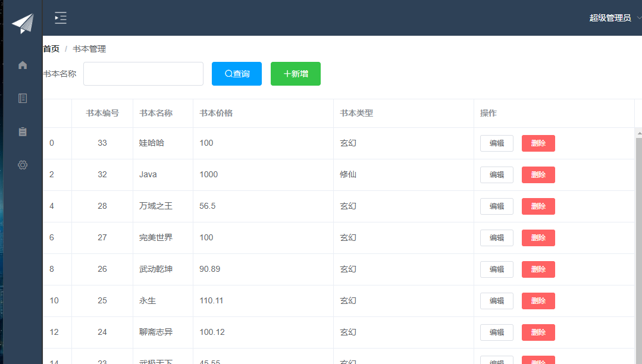Screen dimensions: 642x364
Task: Click the paper plane logo icon
Action: (x=23, y=23)
